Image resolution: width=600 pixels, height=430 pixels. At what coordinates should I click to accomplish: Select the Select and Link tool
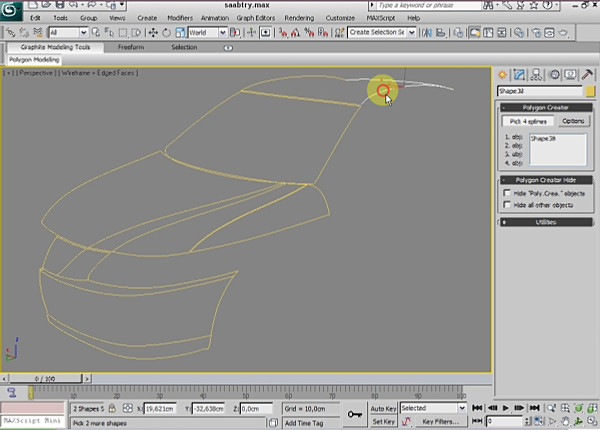(10, 33)
